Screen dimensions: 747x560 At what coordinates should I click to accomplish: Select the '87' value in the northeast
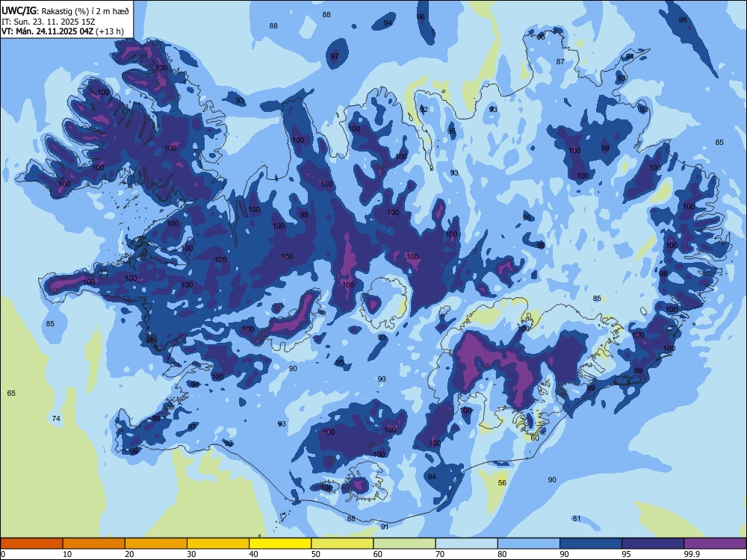point(560,61)
